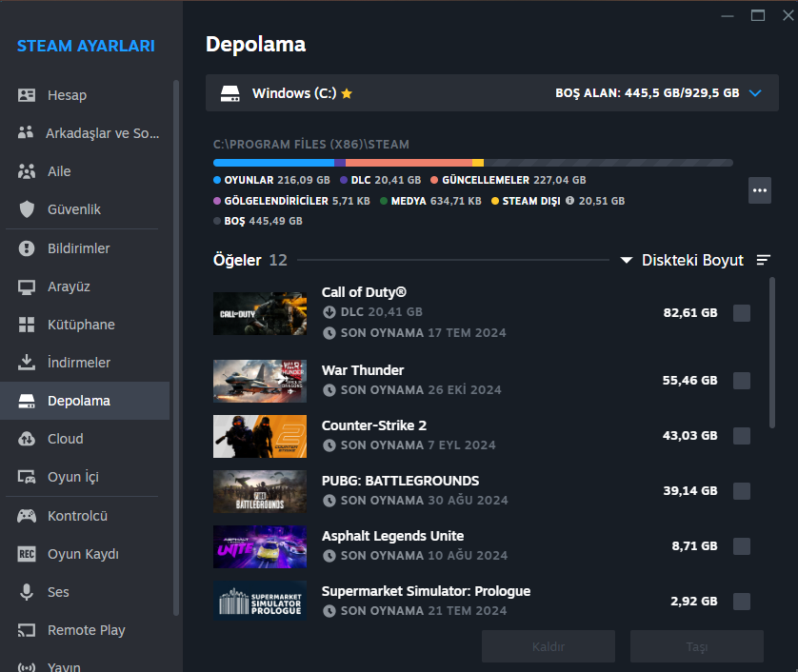The height and width of the screenshot is (672, 798).
Task: Click the War Thunder title
Action: 363,370
